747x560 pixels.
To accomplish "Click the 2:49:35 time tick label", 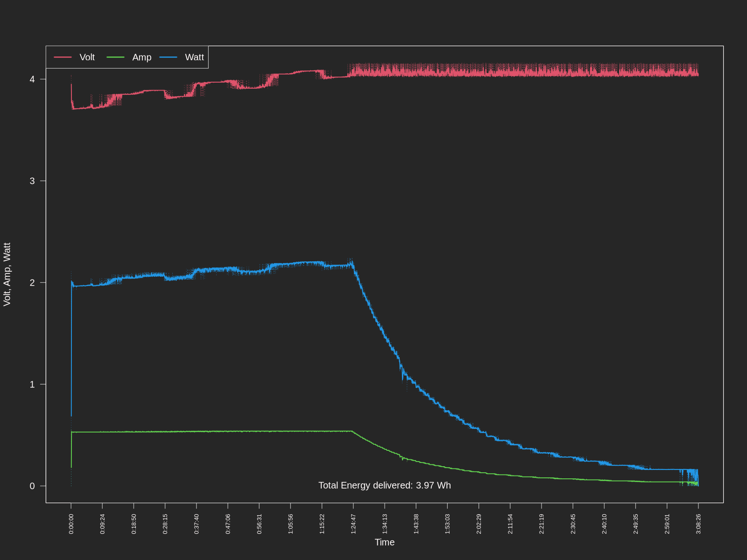I will (x=636, y=524).
